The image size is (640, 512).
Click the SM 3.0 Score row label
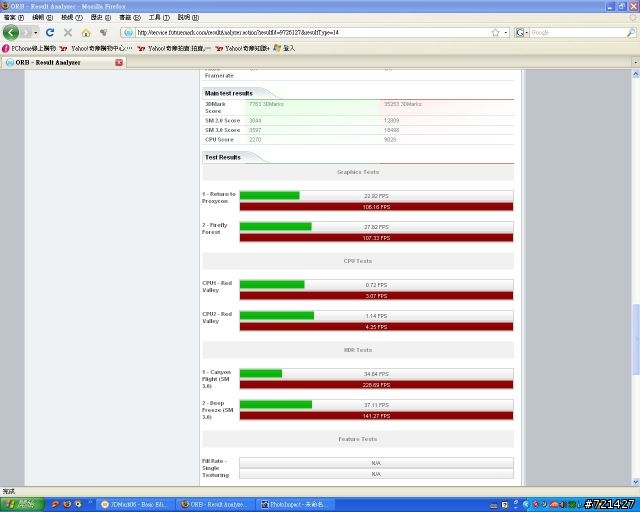pos(222,130)
